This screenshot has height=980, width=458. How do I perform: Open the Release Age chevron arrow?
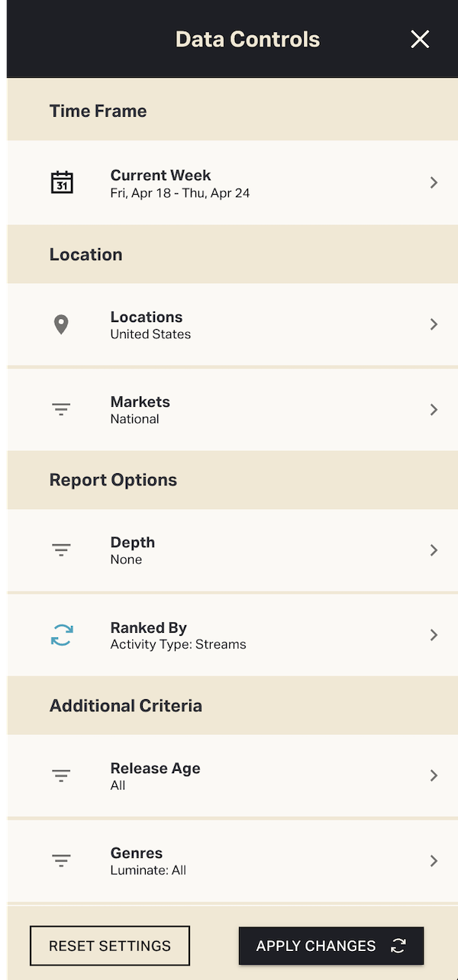434,776
